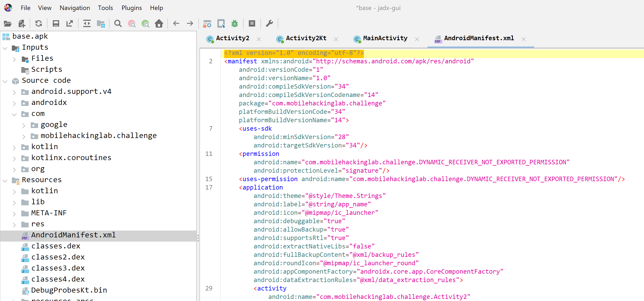
Task: Click the split pane divider handle
Action: point(198,238)
